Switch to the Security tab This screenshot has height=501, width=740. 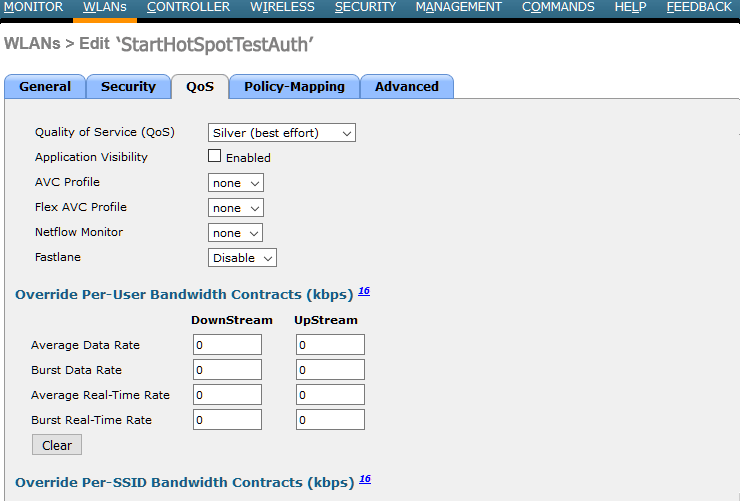tap(128, 87)
